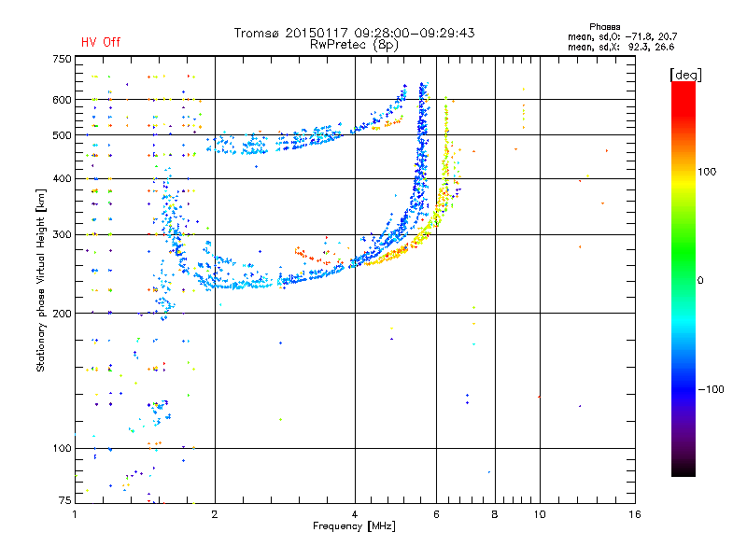Click the 'Frequency [MHz]' axis title
This screenshot has width=747, height=560.
(354, 526)
